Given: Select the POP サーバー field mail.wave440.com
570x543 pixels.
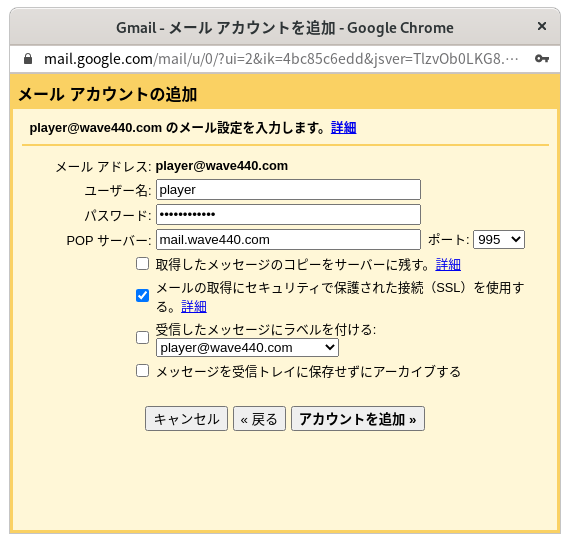Looking at the screenshot, I should click(x=288, y=240).
